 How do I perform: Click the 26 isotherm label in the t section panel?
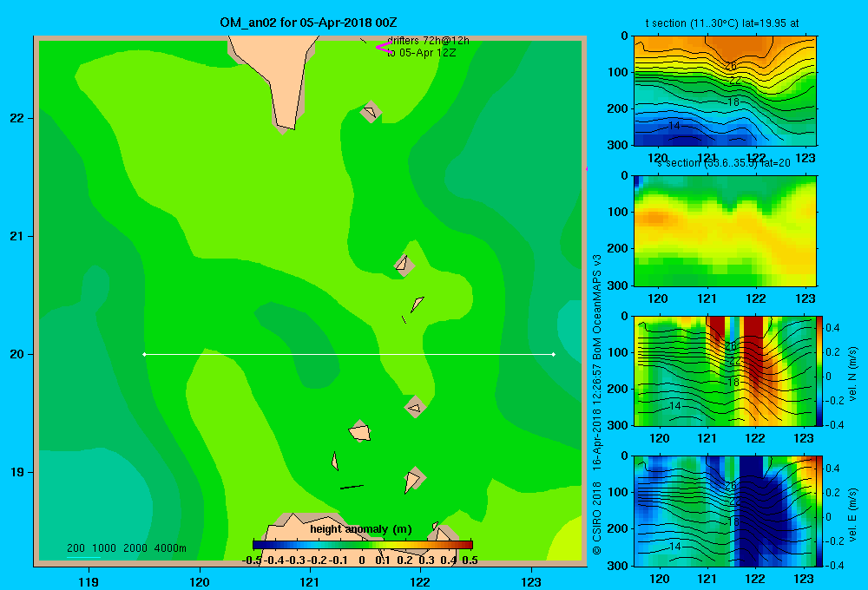[731, 66]
